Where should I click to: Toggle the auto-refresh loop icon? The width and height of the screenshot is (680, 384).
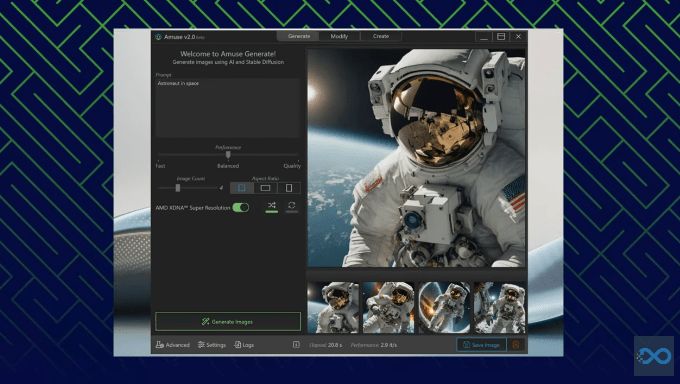click(x=291, y=206)
